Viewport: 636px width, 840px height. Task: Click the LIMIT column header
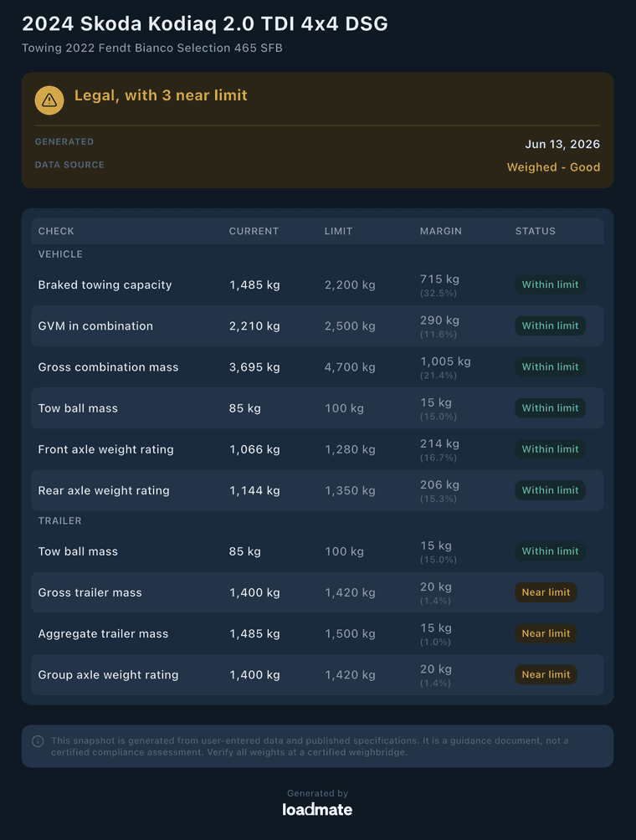coord(339,232)
